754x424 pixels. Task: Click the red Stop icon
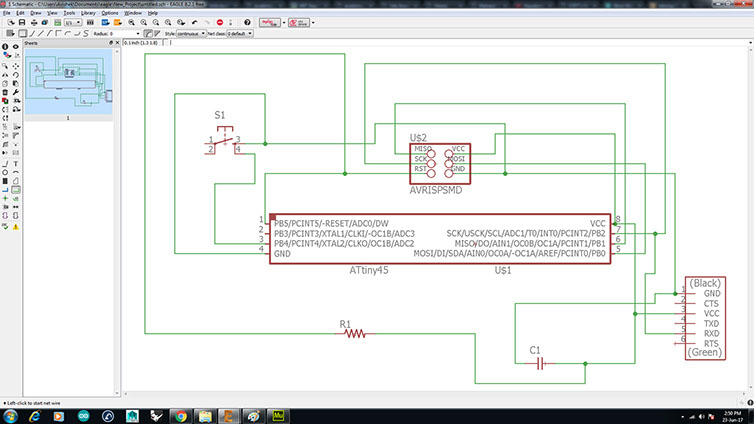click(x=220, y=23)
